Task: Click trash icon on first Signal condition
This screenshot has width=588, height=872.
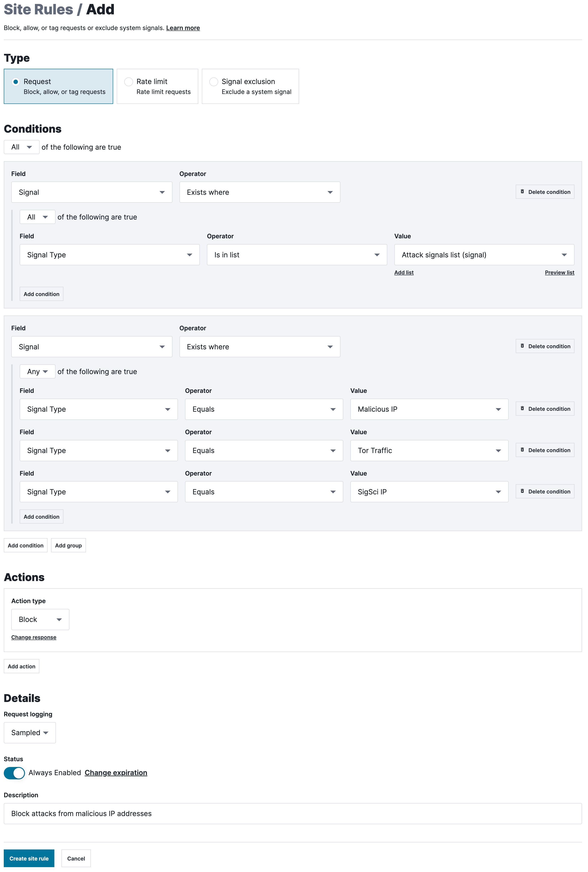Action: click(522, 192)
